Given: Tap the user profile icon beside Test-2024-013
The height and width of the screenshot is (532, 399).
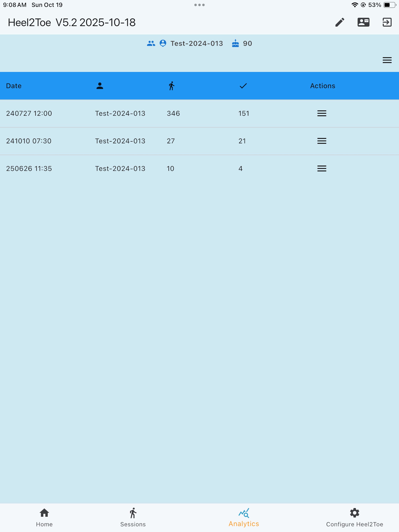Looking at the screenshot, I should (163, 44).
